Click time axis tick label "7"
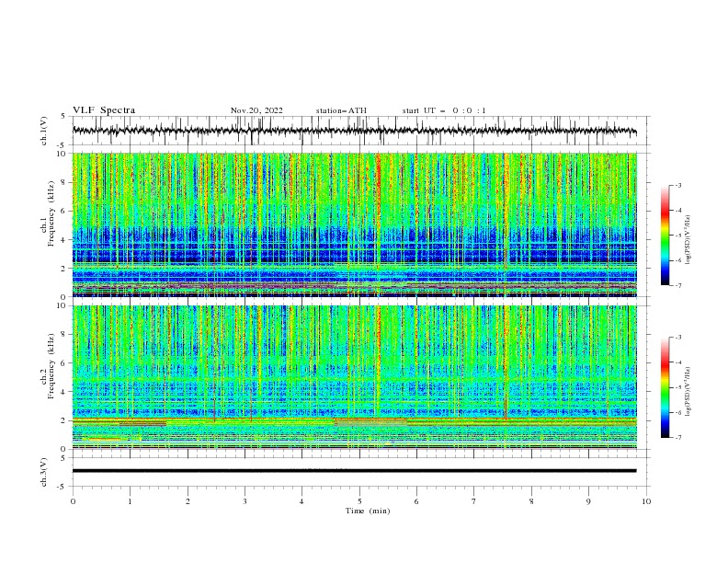The image size is (728, 563). tap(474, 501)
